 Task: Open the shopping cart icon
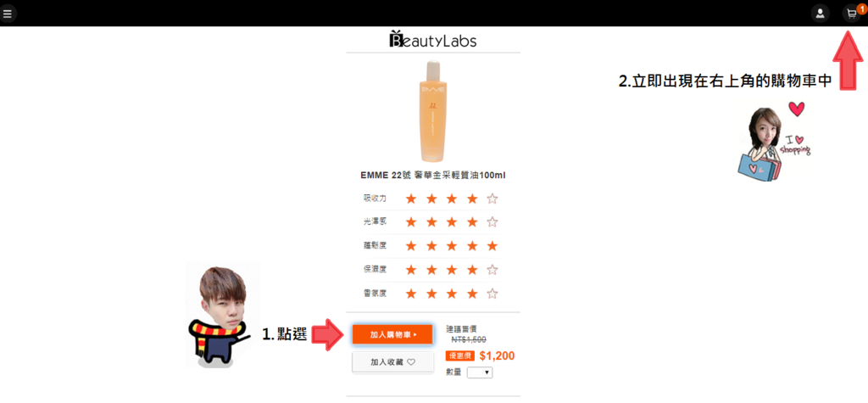tap(851, 14)
